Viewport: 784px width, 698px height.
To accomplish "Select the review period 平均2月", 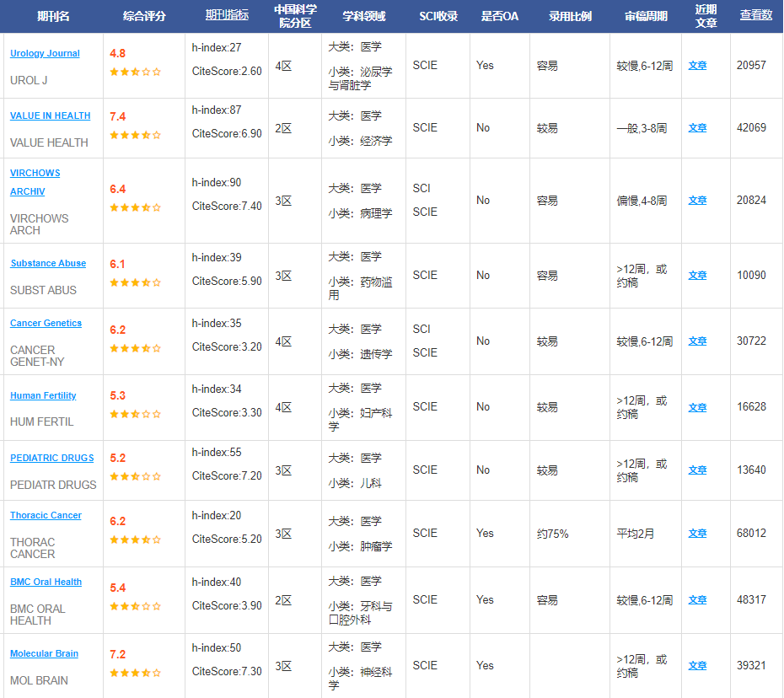I will point(635,534).
